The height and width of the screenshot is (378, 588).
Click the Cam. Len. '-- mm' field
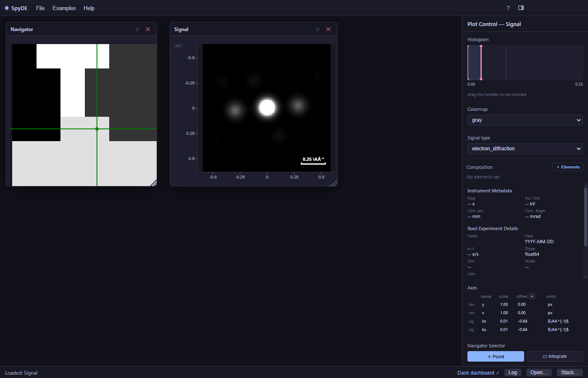(x=474, y=217)
